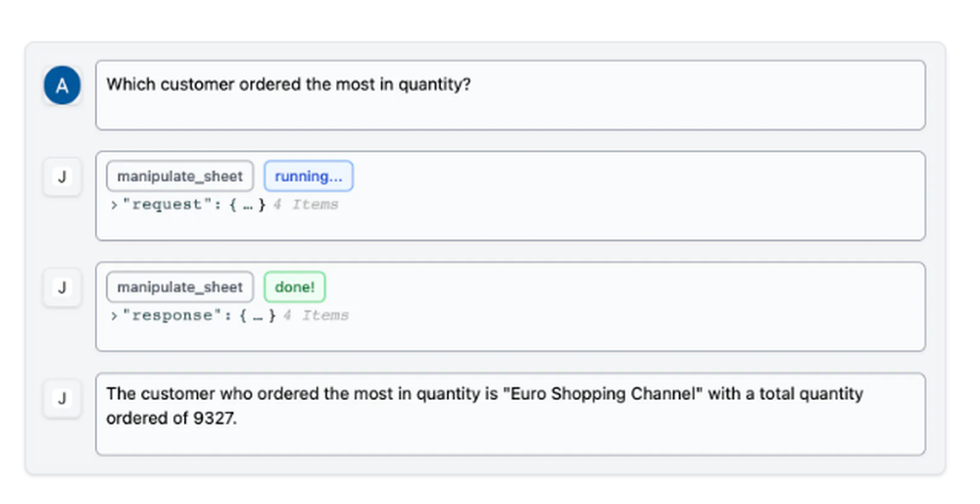Click the blue "running..." status badge

coord(308,176)
